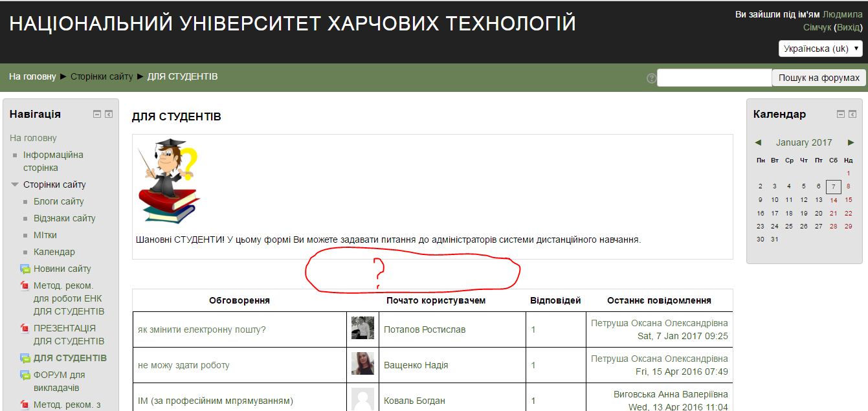
Task: Click Потапов Ростислав's profile picture
Action: pos(362,328)
